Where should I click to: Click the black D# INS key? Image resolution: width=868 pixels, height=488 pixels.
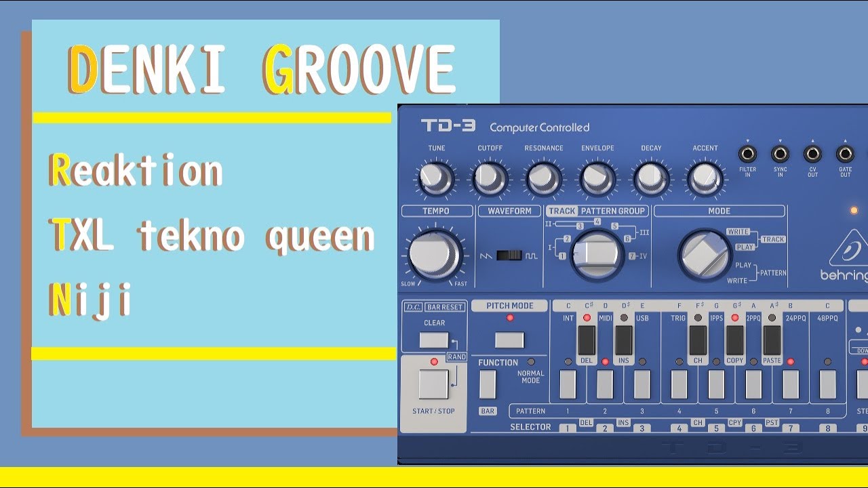624,340
